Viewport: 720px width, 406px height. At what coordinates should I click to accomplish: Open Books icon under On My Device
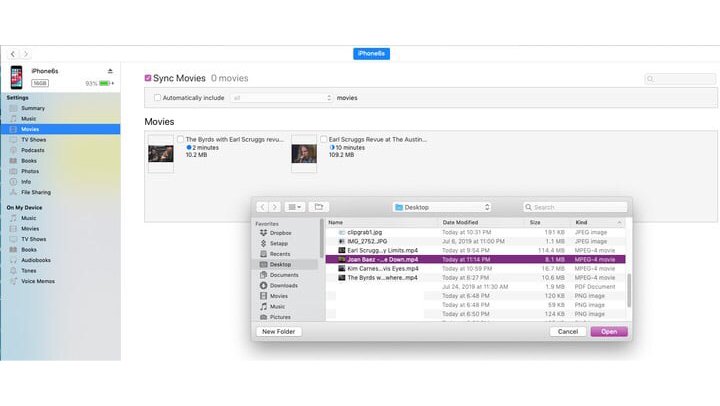pos(13,250)
